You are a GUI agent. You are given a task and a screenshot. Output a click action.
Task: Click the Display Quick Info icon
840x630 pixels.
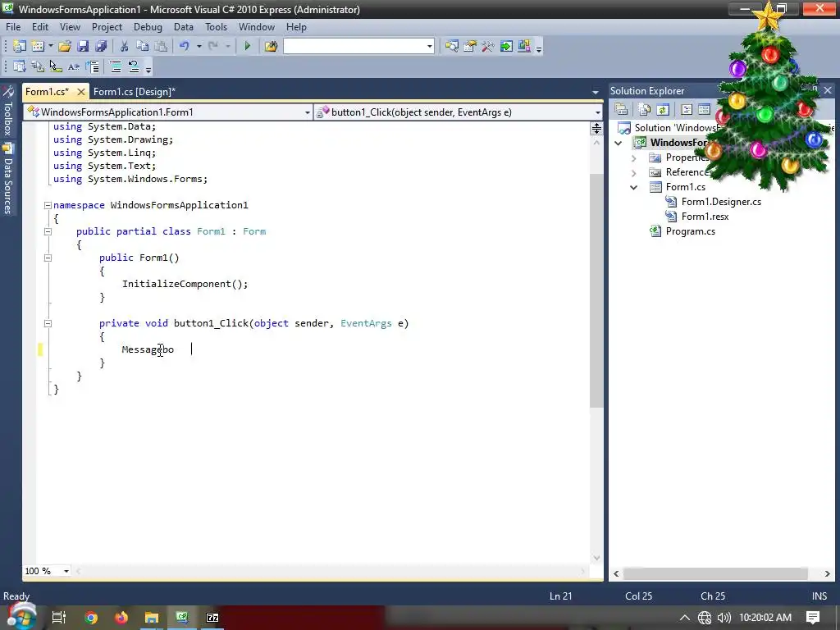coord(56,67)
